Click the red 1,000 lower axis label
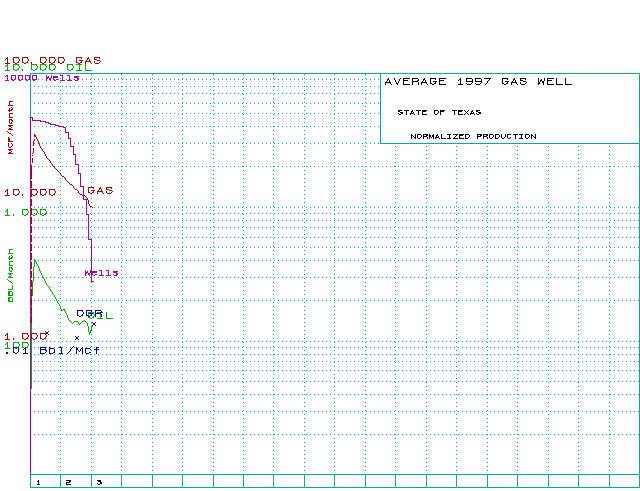This screenshot has height=491, width=640. 24,336
